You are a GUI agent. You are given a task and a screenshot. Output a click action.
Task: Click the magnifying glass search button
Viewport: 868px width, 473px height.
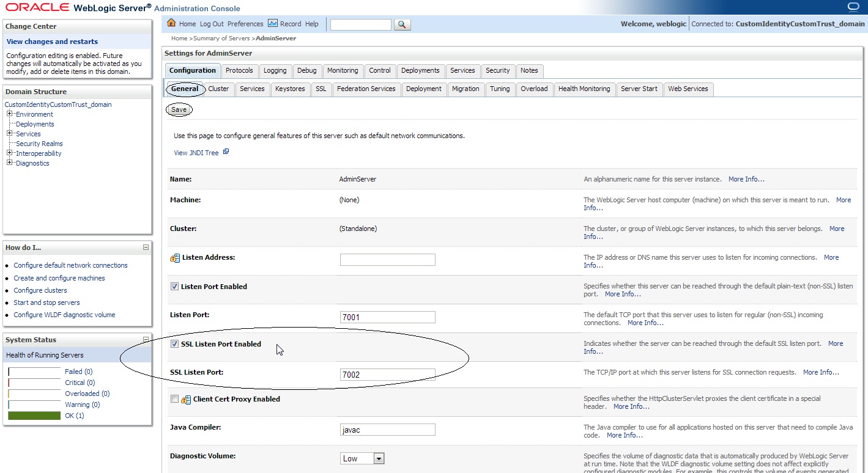[402, 24]
